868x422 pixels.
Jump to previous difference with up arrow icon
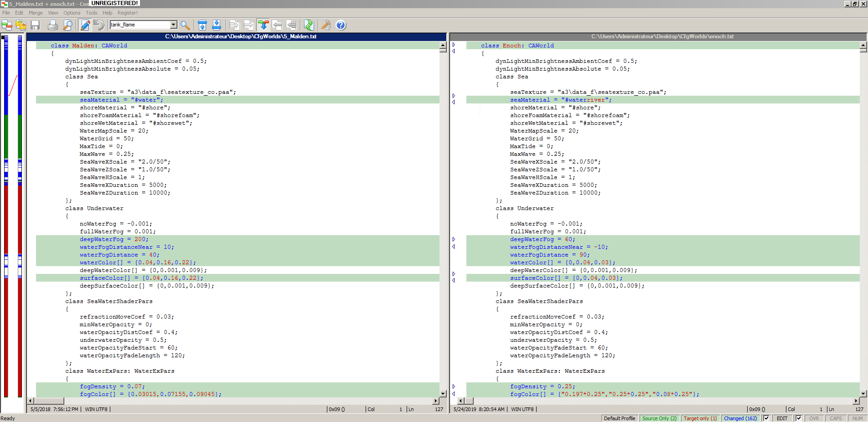click(x=202, y=25)
